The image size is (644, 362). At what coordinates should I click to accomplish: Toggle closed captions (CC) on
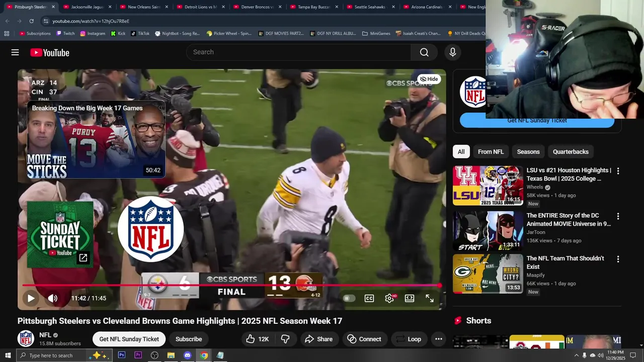click(x=369, y=298)
